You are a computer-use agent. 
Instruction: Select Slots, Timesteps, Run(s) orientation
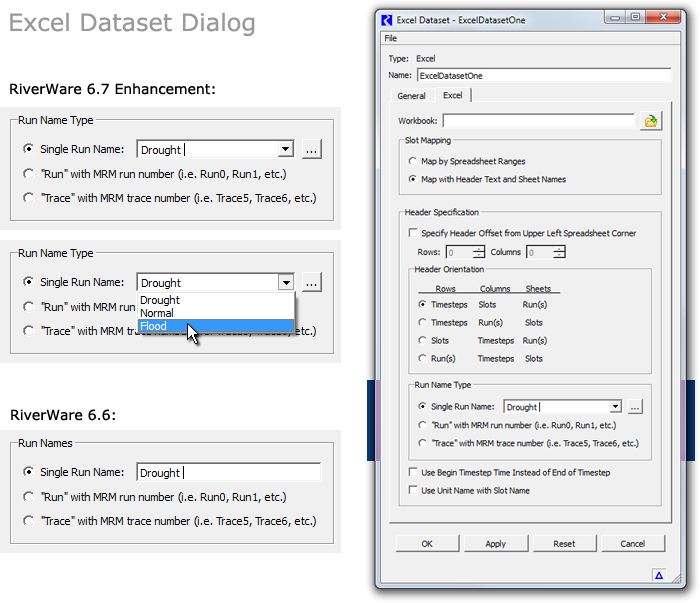pos(422,341)
